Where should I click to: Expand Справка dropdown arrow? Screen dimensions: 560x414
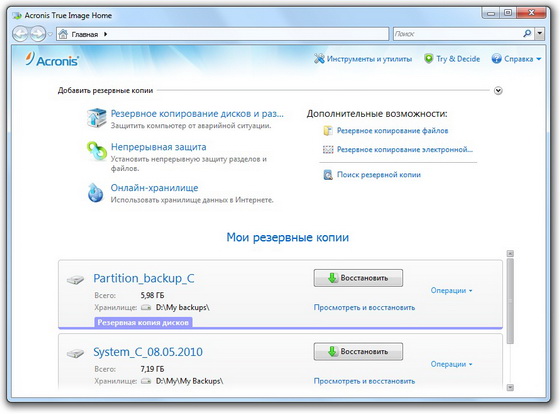[x=539, y=59]
